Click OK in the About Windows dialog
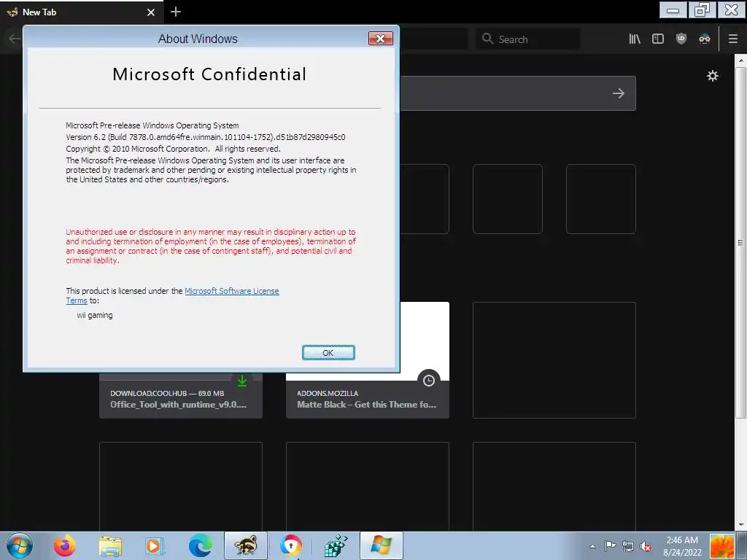Viewport: 747px width, 560px height. 328,353
